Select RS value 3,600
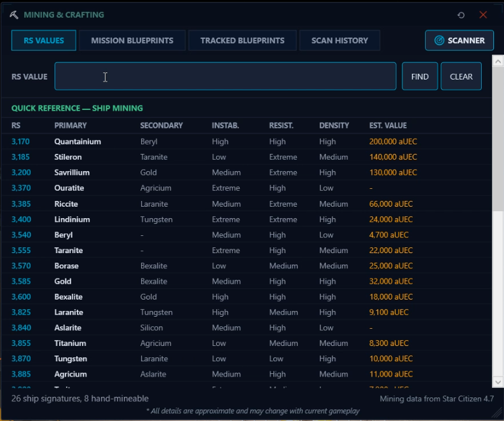The width and height of the screenshot is (504, 421). click(21, 296)
